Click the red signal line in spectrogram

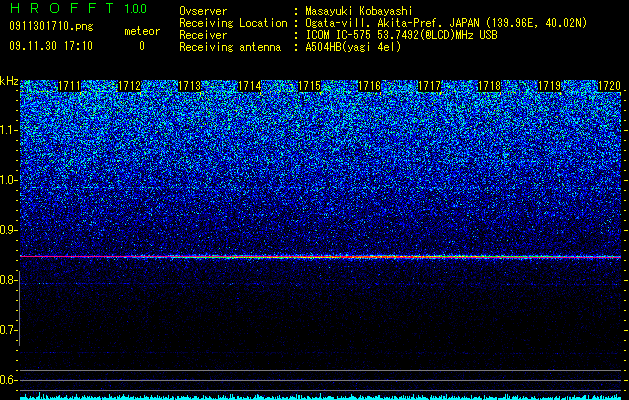(320, 256)
